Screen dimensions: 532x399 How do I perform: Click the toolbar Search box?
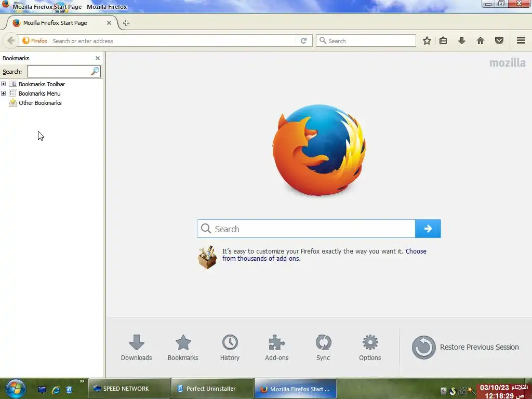pos(366,41)
